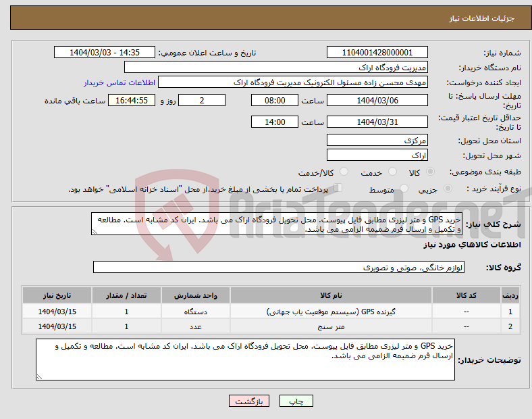Click the تاریخ نیاز column header
The width and height of the screenshot is (532, 419).
[57, 295]
